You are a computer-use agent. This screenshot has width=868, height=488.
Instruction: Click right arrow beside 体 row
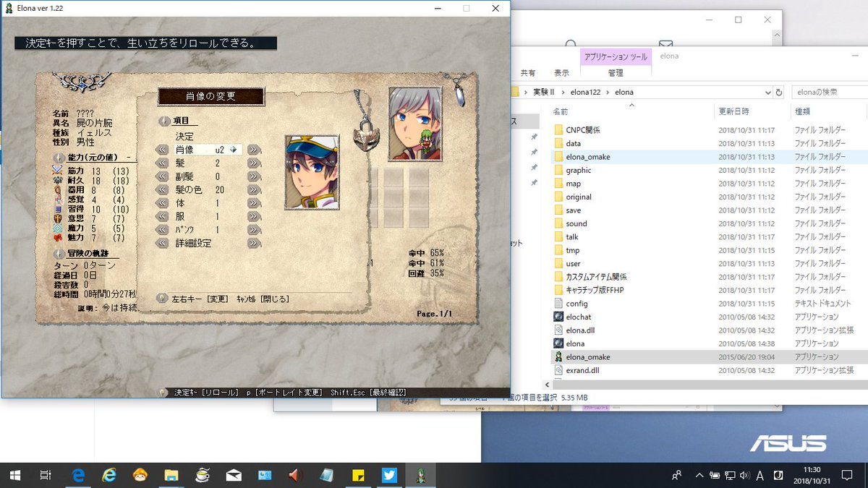(254, 203)
